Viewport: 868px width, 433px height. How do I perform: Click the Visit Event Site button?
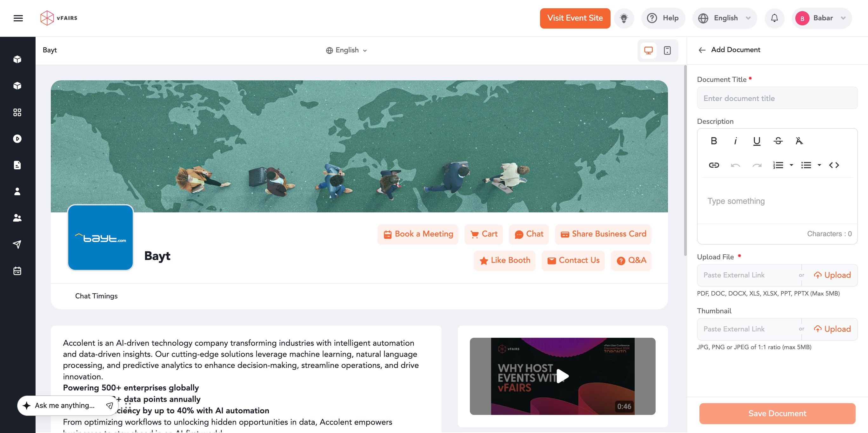click(575, 18)
